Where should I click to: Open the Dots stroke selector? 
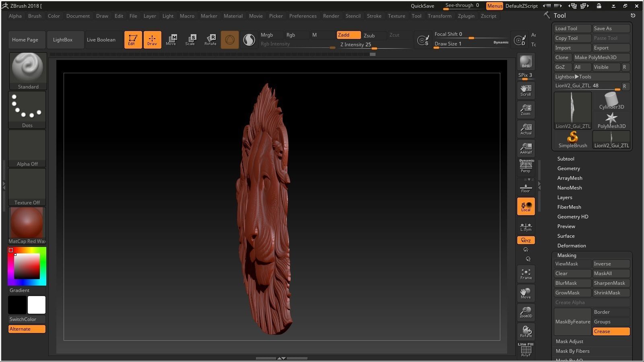tap(27, 109)
